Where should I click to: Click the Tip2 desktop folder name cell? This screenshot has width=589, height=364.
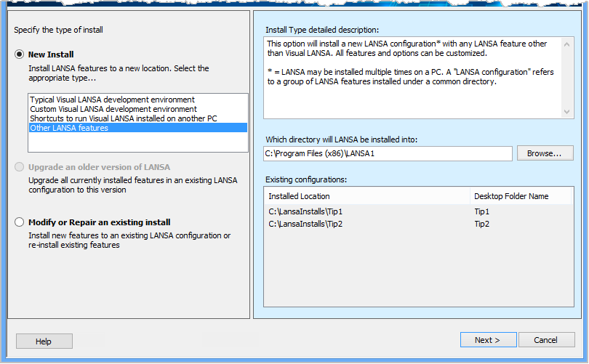pos(482,224)
